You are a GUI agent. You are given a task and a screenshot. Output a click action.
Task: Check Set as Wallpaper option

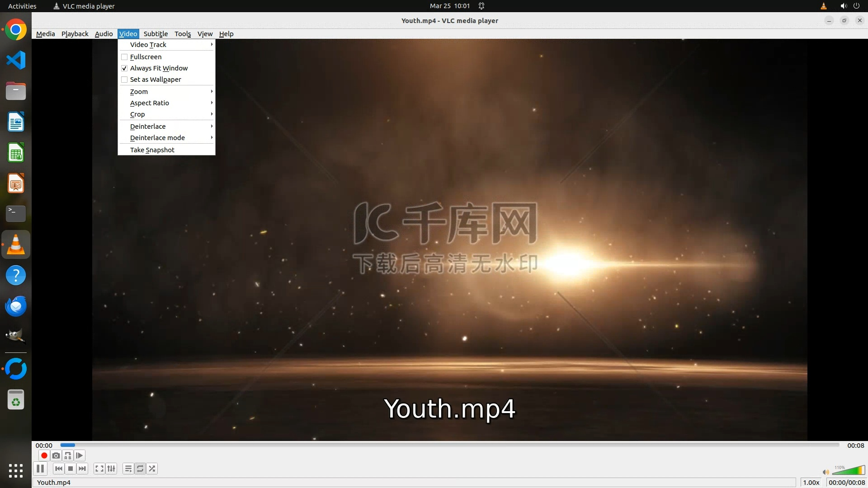click(x=124, y=80)
